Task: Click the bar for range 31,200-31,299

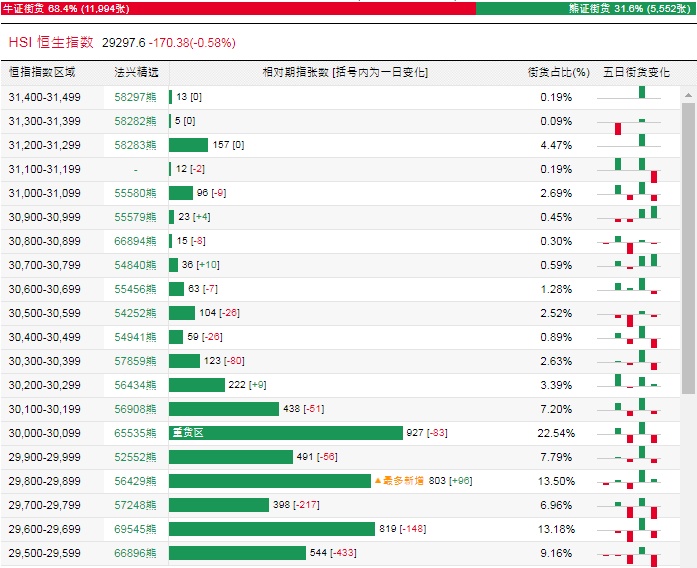Action: (x=188, y=145)
